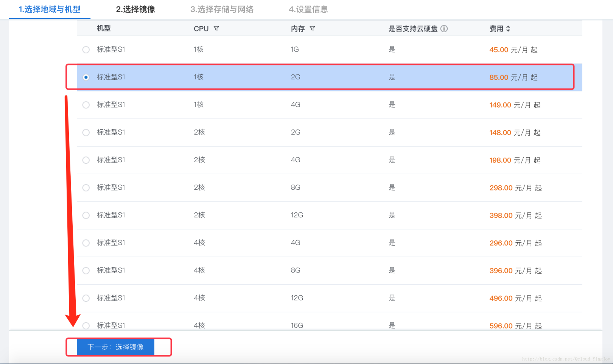Switch to the 2.选择镜像 step tab

[135, 9]
